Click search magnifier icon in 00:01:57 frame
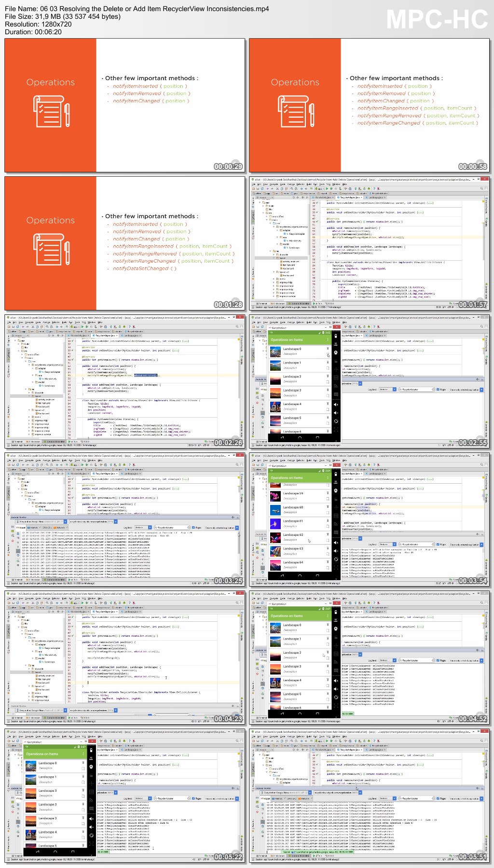The width and height of the screenshot is (494, 868). [481, 188]
